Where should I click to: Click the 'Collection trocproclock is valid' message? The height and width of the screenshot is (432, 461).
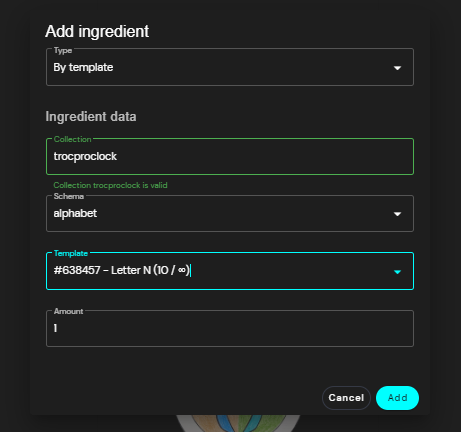point(110,185)
